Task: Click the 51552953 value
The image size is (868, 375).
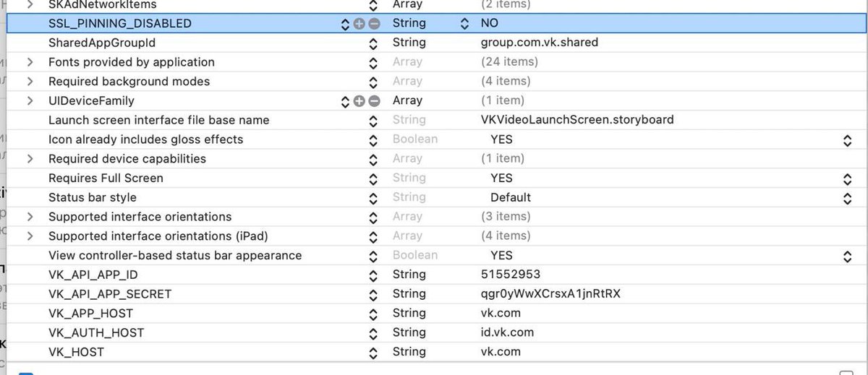Action: [511, 275]
